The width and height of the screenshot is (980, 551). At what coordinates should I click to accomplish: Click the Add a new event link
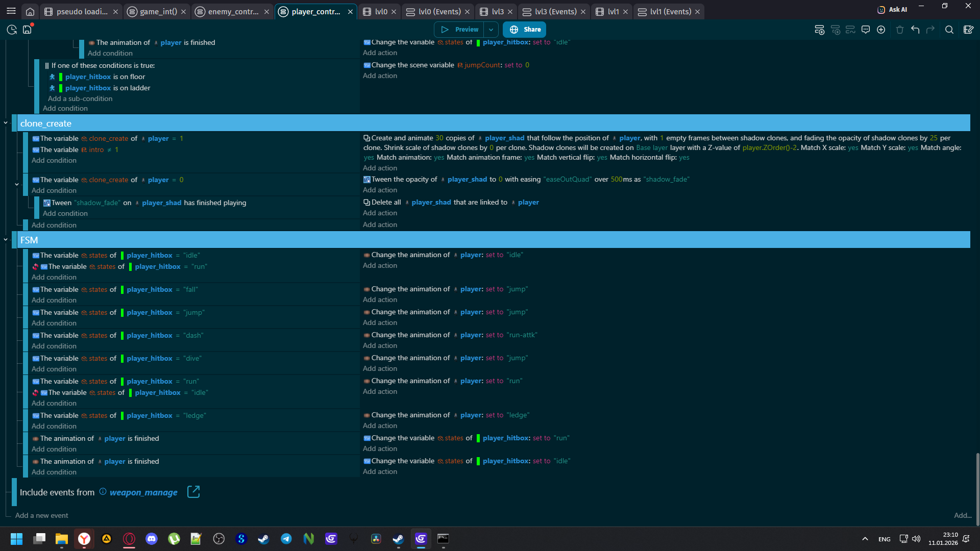click(x=41, y=515)
